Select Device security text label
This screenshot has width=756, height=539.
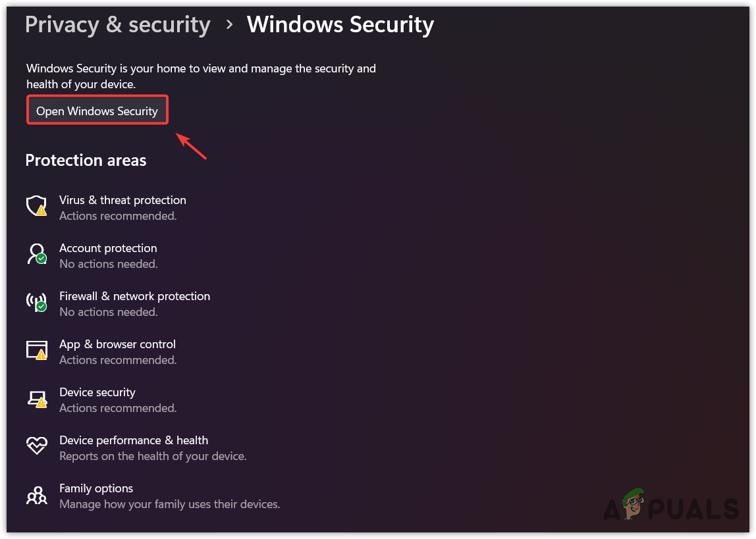(97, 392)
